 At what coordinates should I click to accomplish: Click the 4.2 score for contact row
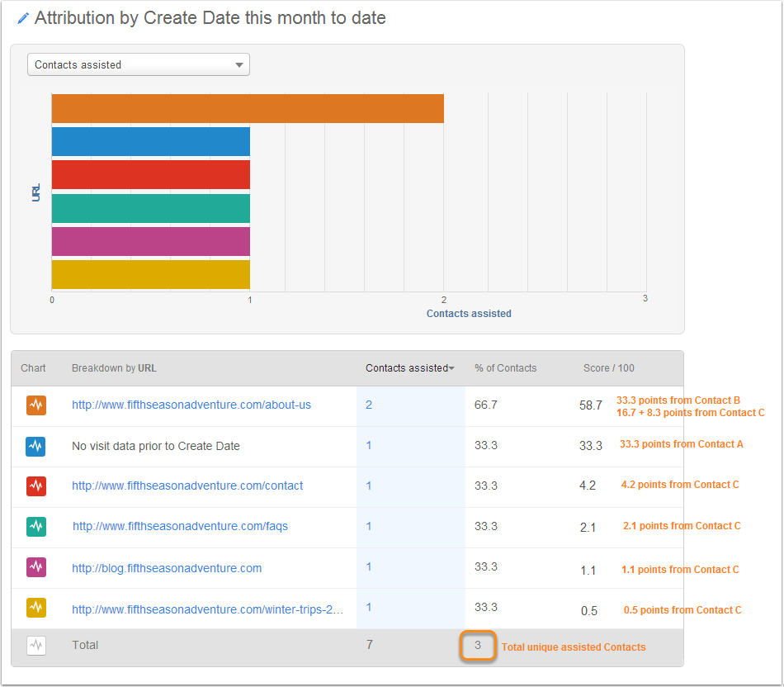click(x=588, y=486)
